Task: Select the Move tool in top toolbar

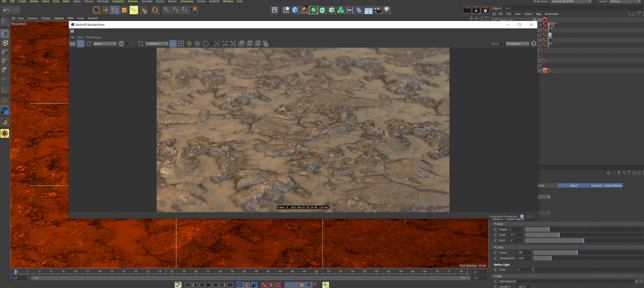Action: tap(106, 10)
